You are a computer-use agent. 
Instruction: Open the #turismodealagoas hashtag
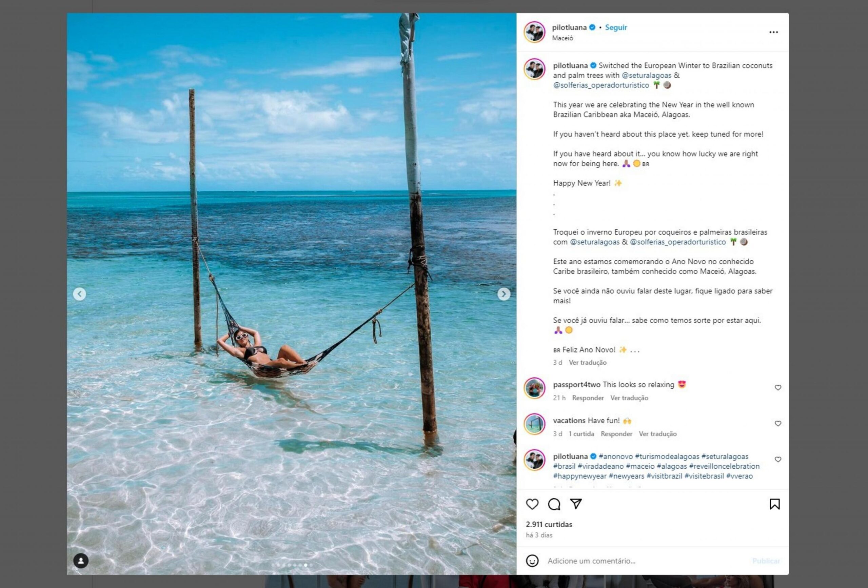[x=667, y=457]
